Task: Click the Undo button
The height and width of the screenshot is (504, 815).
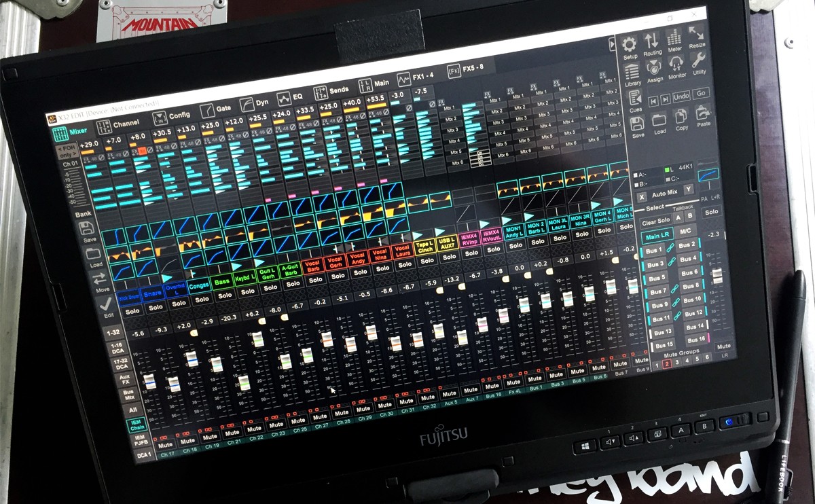Action: 681,96
